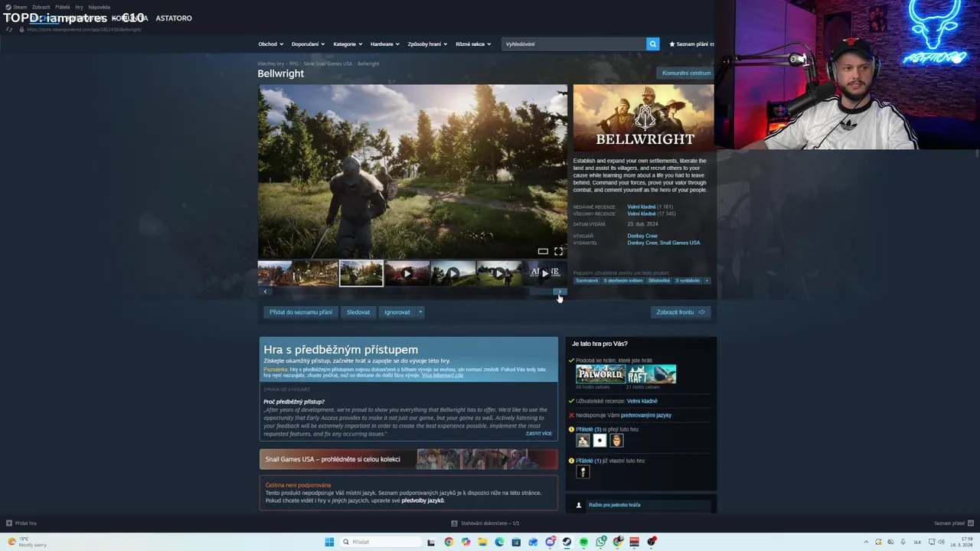This screenshot has width=980, height=551.
Task: Open the Raft similar game thumbnail
Action: pos(652,374)
